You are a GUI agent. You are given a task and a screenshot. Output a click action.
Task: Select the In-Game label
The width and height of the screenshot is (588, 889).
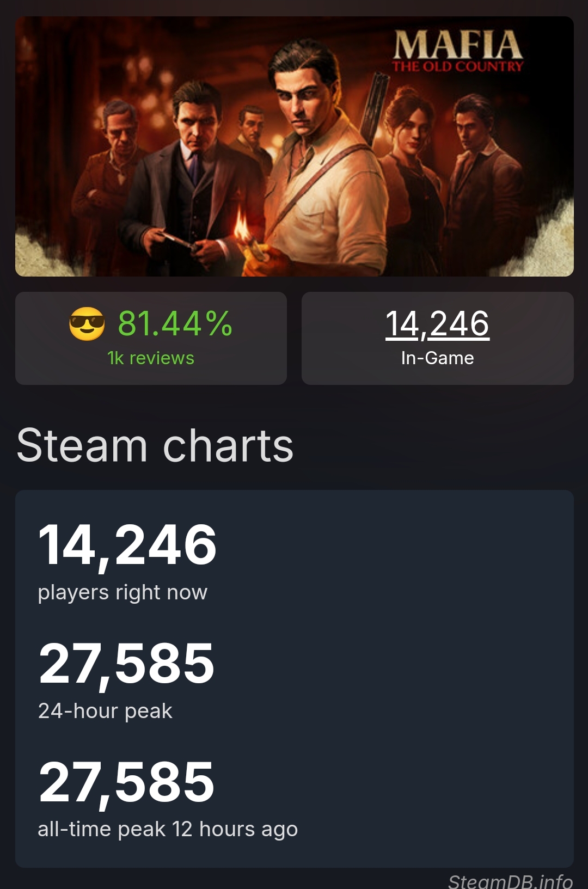[x=437, y=358]
